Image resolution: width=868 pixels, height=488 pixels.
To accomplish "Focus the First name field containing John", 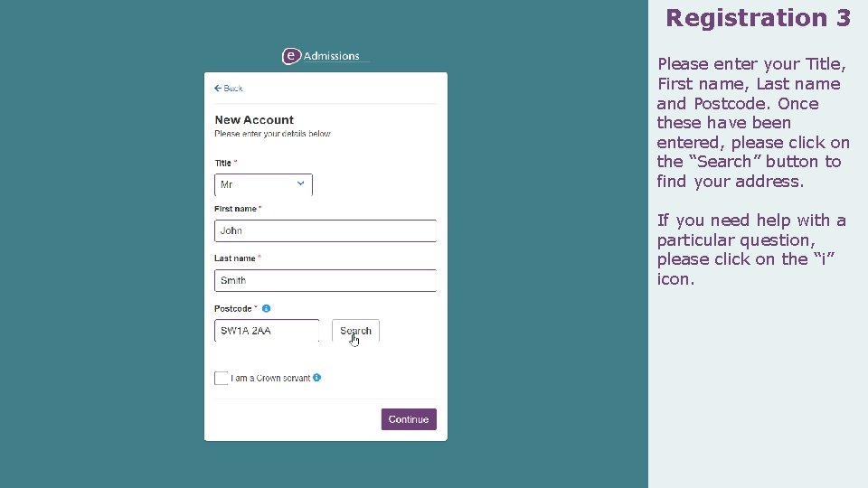I will 325,230.
